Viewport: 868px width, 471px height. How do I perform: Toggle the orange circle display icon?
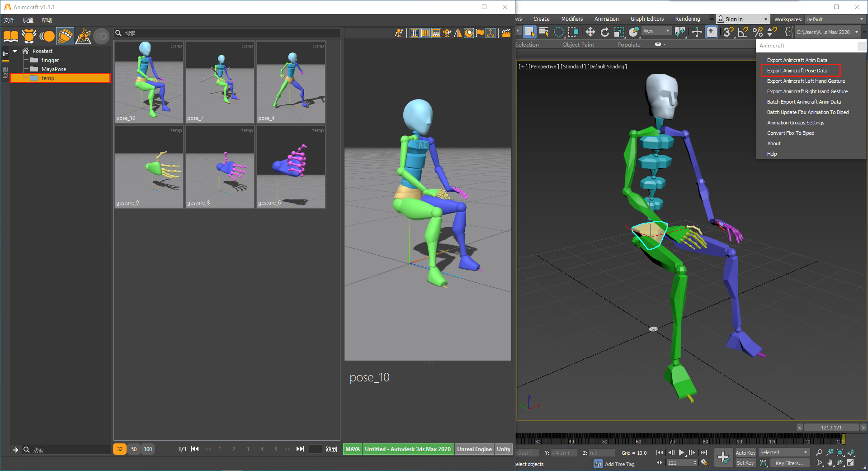(x=469, y=33)
